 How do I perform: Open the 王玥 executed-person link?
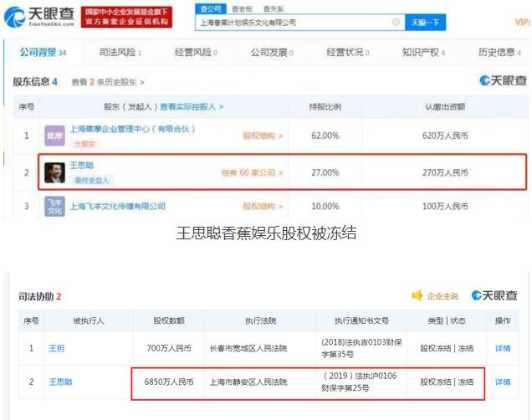coord(56,348)
